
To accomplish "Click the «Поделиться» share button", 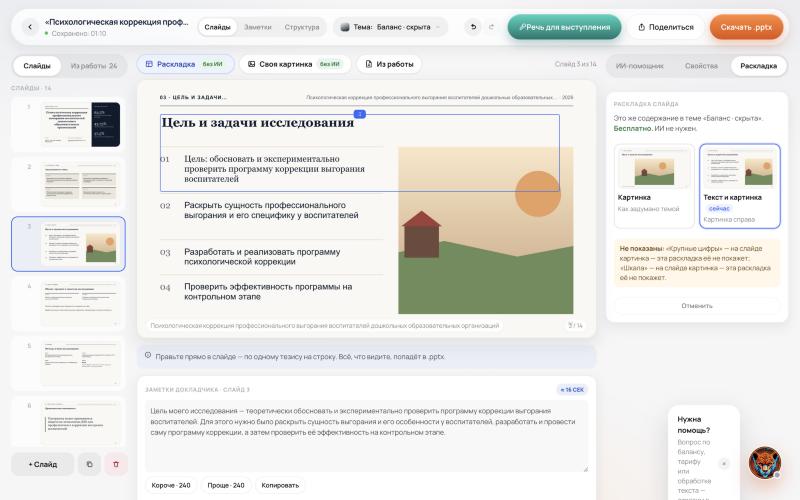I will 666,27.
